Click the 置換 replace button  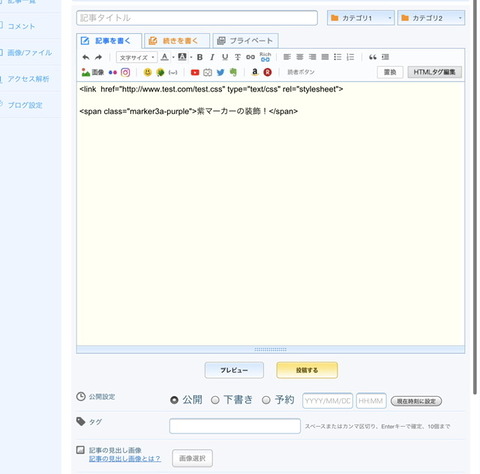(390, 72)
